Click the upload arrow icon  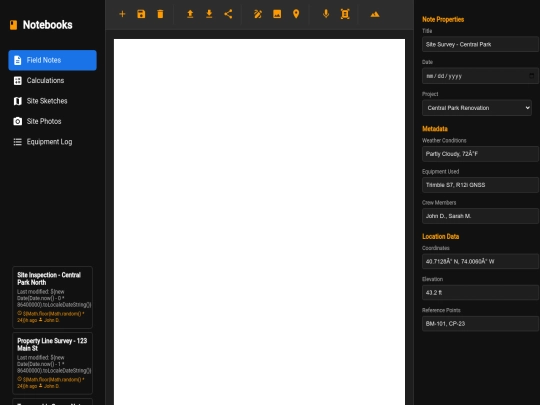190,14
